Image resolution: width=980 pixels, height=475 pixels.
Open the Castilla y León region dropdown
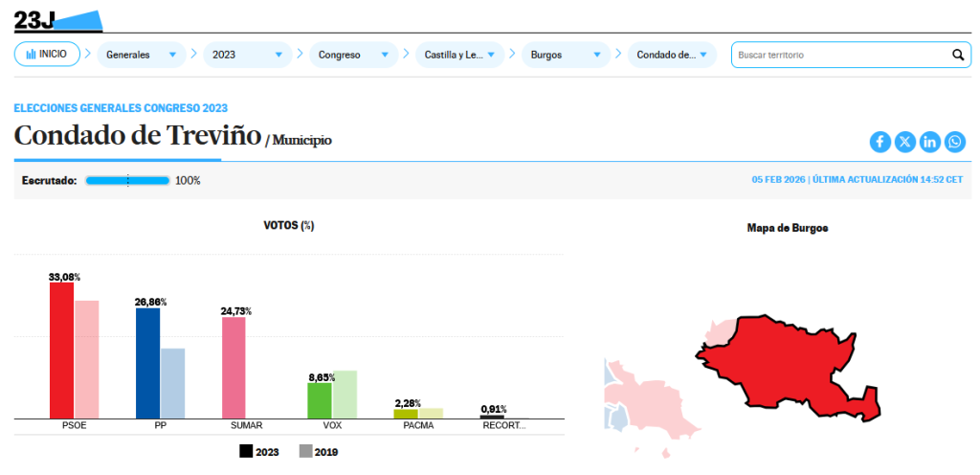coord(459,56)
